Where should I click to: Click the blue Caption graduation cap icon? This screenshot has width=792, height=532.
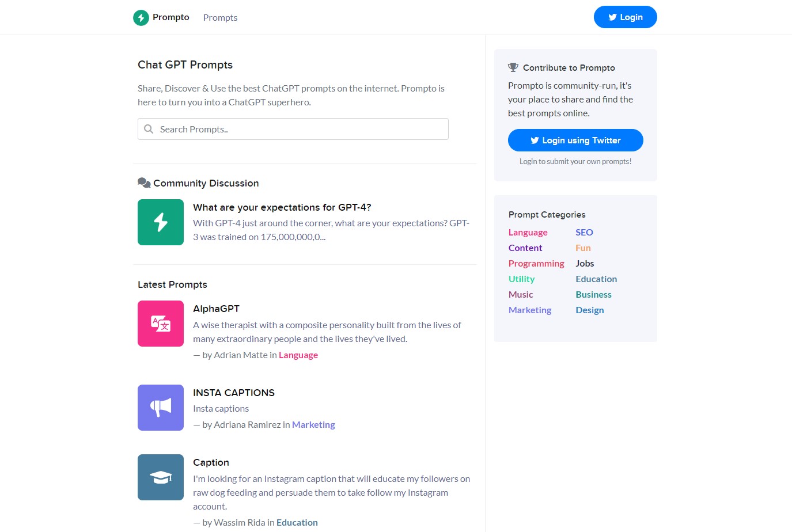pyautogui.click(x=161, y=477)
